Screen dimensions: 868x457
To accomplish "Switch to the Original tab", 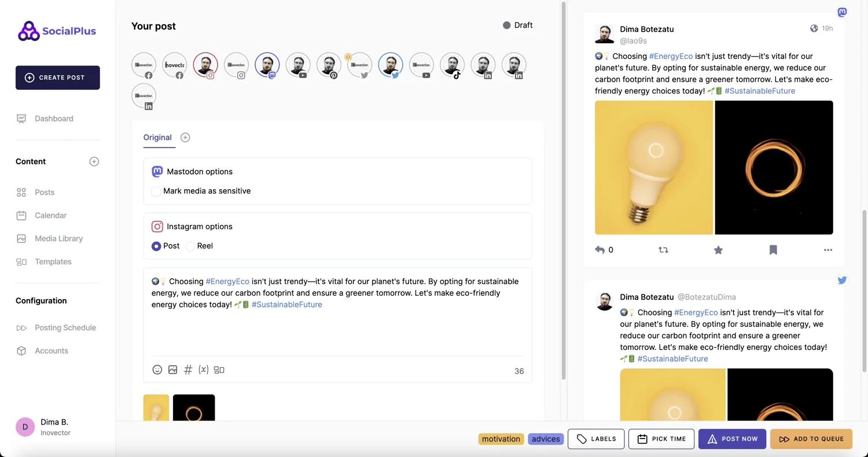I will pos(157,138).
